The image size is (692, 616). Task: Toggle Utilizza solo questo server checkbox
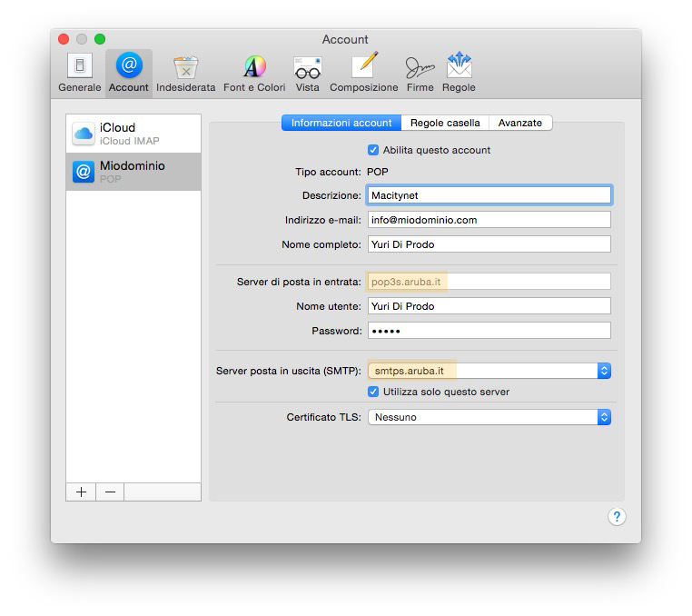373,392
